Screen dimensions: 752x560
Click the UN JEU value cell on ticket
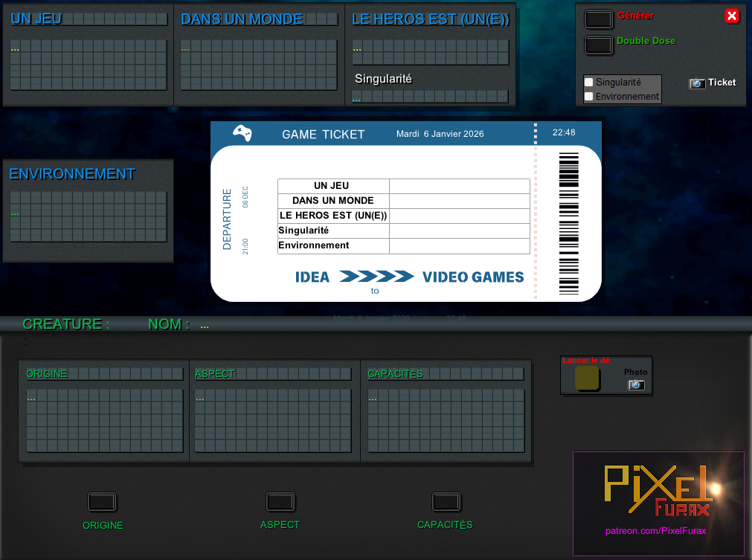pyautogui.click(x=460, y=186)
